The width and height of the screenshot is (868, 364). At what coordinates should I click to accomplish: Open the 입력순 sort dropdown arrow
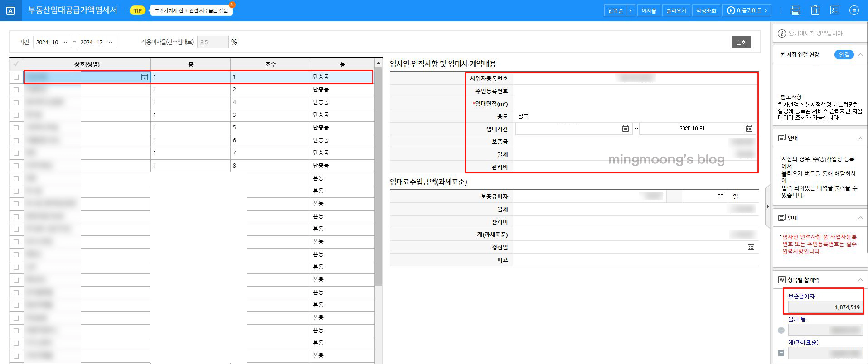click(x=630, y=10)
